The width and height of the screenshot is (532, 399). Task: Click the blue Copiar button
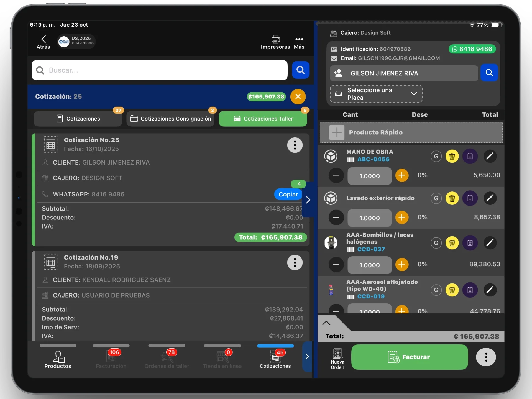coord(288,194)
